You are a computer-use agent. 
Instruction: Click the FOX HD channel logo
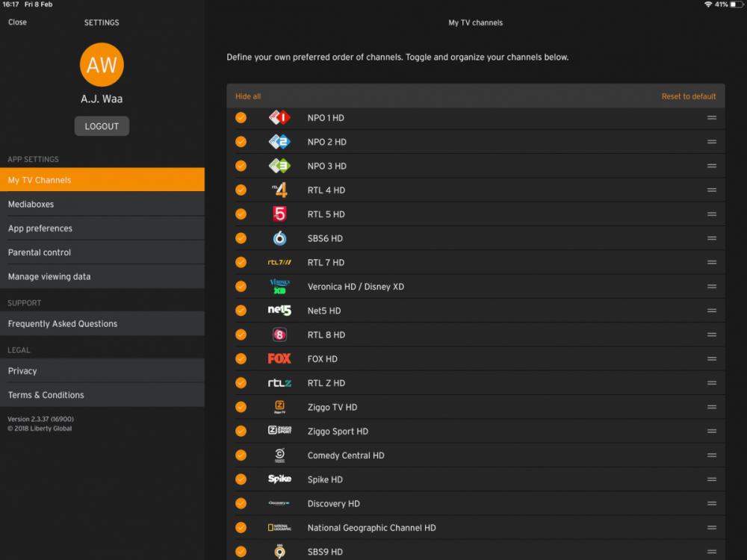pos(279,358)
